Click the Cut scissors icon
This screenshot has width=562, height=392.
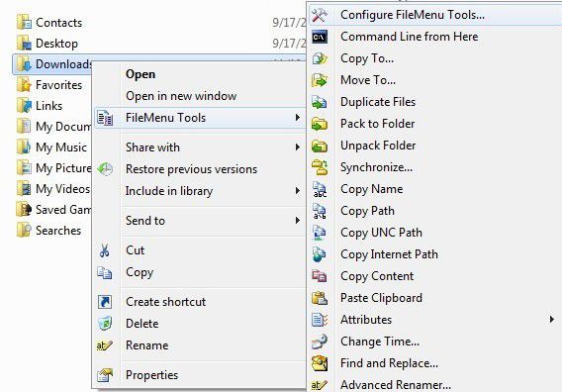coord(104,250)
